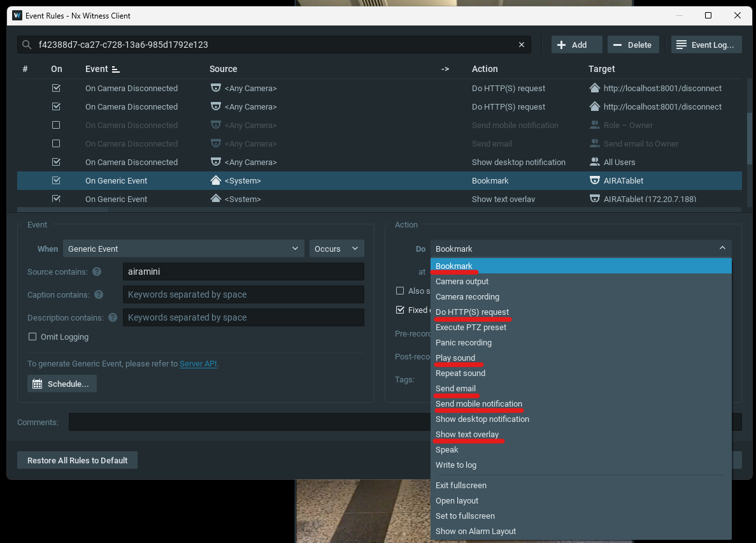
Task: Click Restore All Rules to Default
Action: [78, 460]
